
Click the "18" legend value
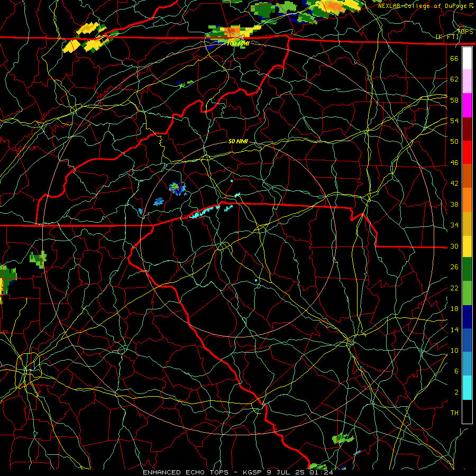tap(454, 309)
